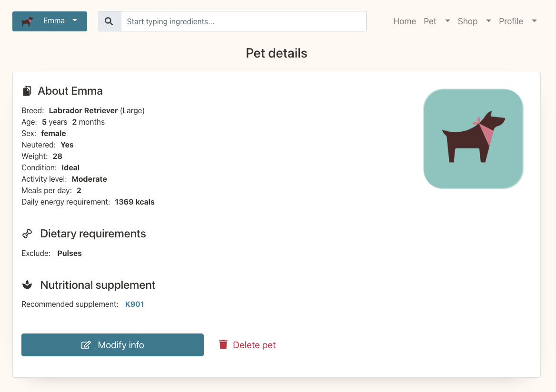Screen dimensions: 556x392
Task: Open the Shop dropdown arrow in navbar
Action: [x=488, y=21]
